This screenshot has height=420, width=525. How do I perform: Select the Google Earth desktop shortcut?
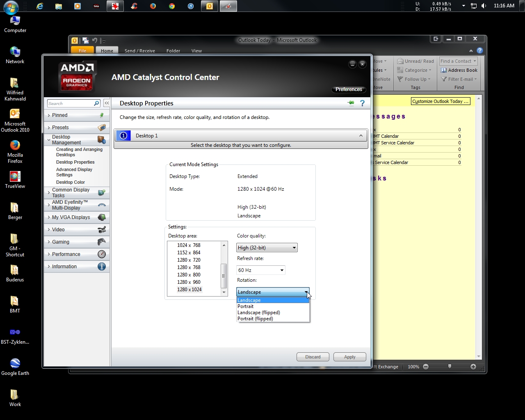click(15, 367)
